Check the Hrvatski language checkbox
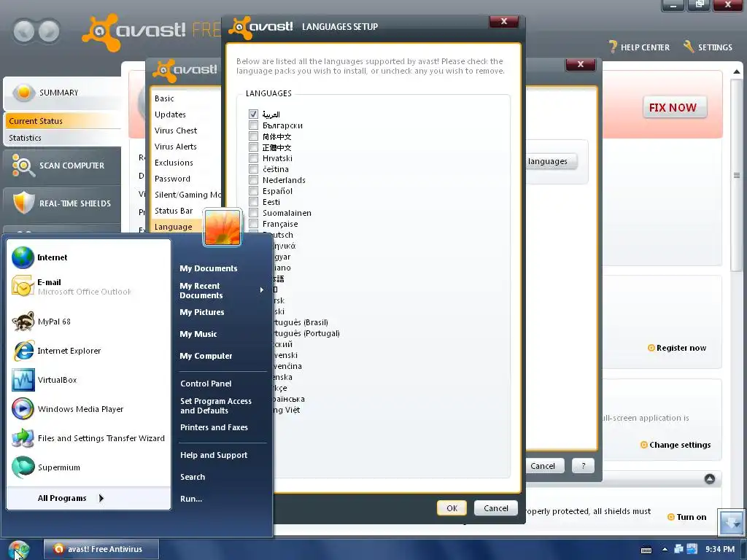This screenshot has width=747, height=560. pos(253,158)
